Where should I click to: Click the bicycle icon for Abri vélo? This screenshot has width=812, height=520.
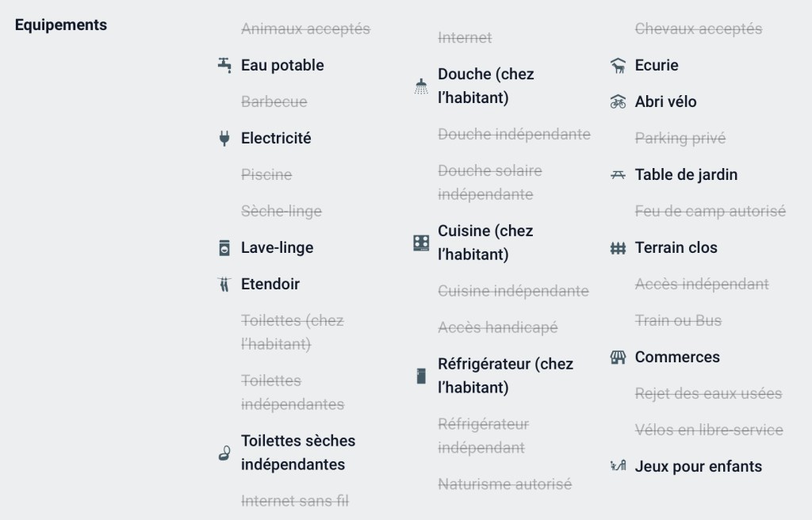click(x=619, y=101)
